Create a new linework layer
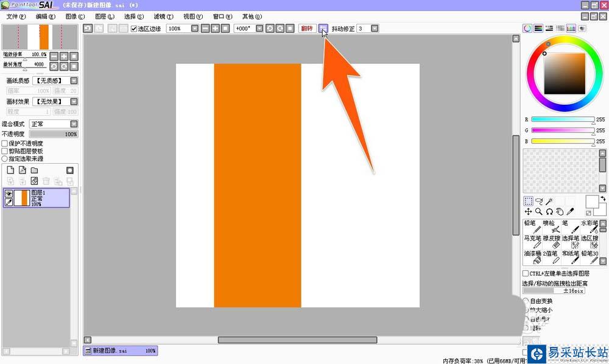 (23, 170)
